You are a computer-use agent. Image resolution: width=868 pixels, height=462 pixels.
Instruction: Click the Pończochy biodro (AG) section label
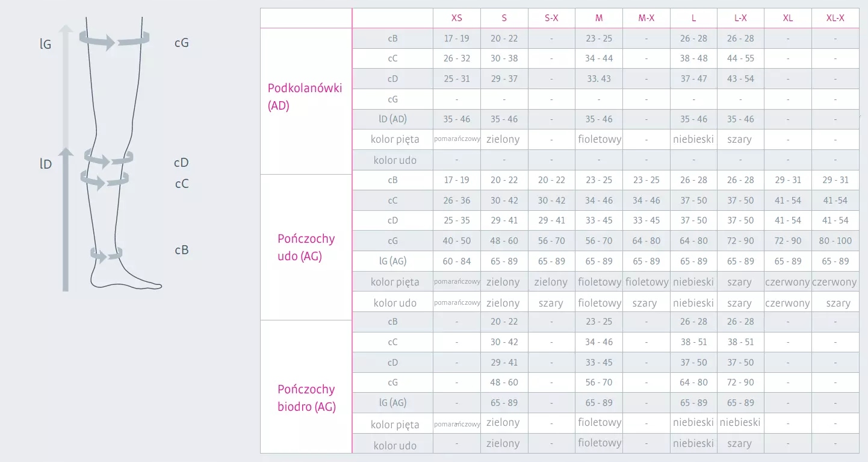pyautogui.click(x=306, y=398)
